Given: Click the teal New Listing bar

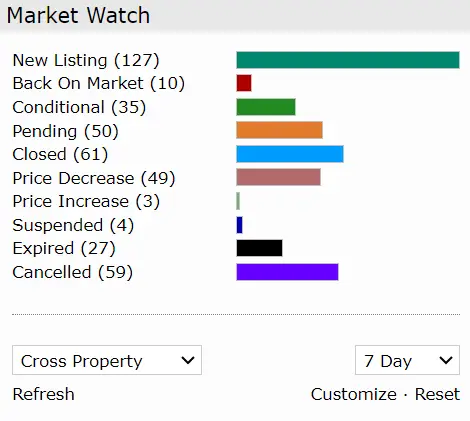Looking at the screenshot, I should click(348, 60).
